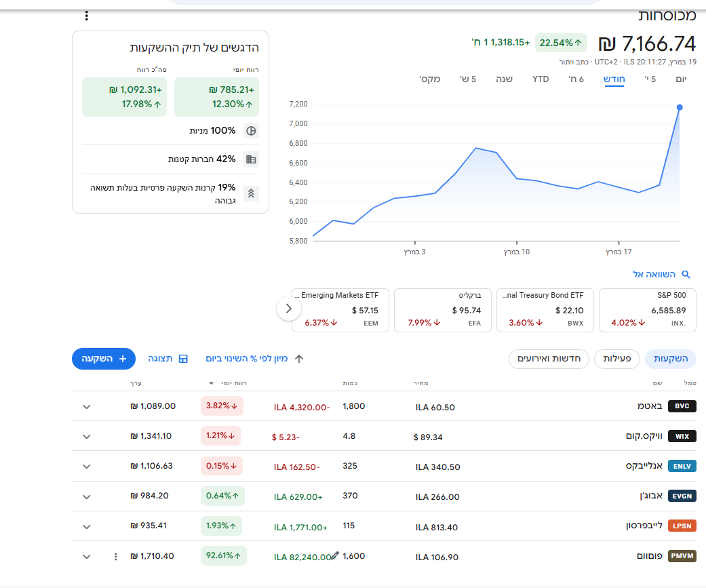Expand the LPSN לייבפרסון row chevron
706x588 pixels.
(86, 526)
